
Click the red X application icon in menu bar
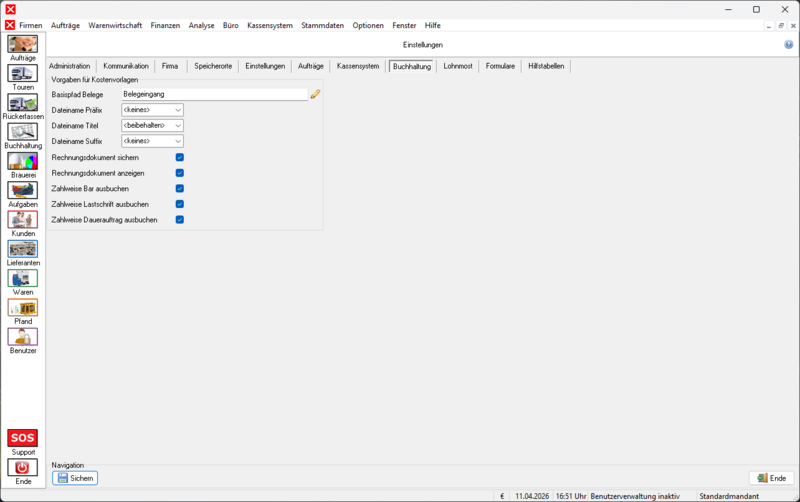10,25
